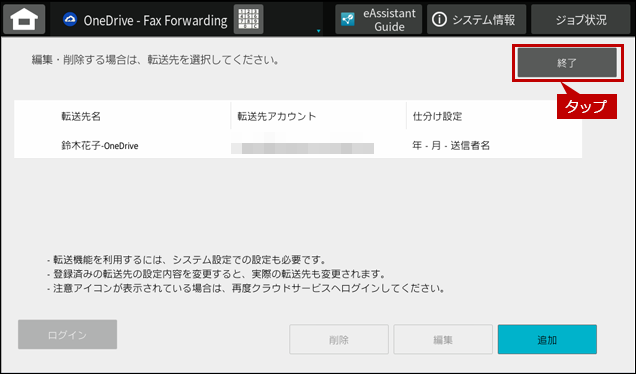This screenshot has width=636, height=374.
Task: Tap the ログイン button
Action: coord(67,335)
